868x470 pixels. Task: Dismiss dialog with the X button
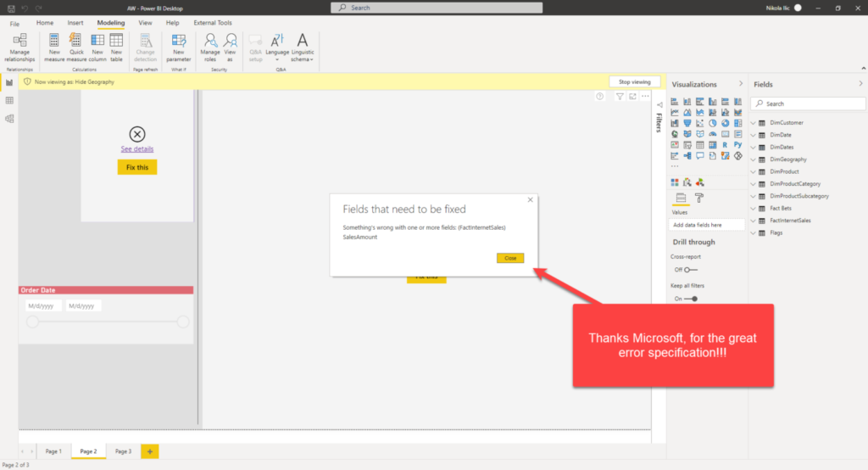(x=531, y=200)
